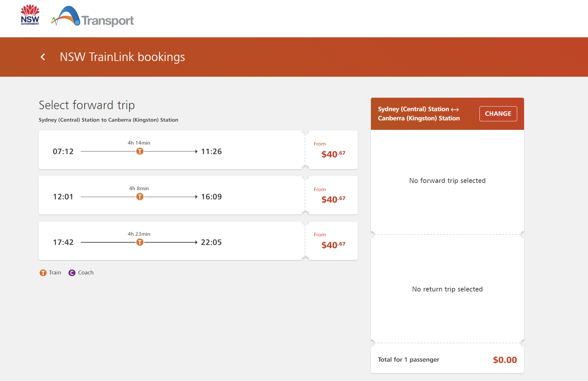Select the 12:01 to 16:09 trip card
The image size is (588, 381).
point(198,195)
